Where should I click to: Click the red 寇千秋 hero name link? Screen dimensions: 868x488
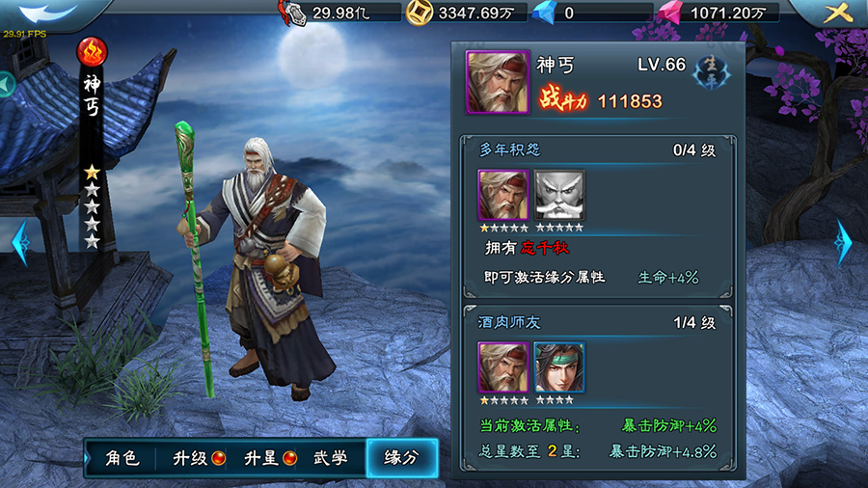pyautogui.click(x=545, y=248)
